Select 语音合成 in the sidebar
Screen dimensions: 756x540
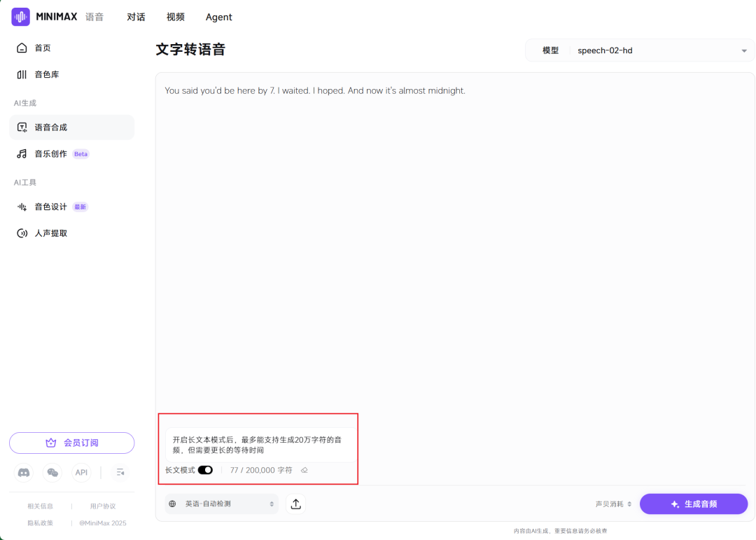[50, 127]
